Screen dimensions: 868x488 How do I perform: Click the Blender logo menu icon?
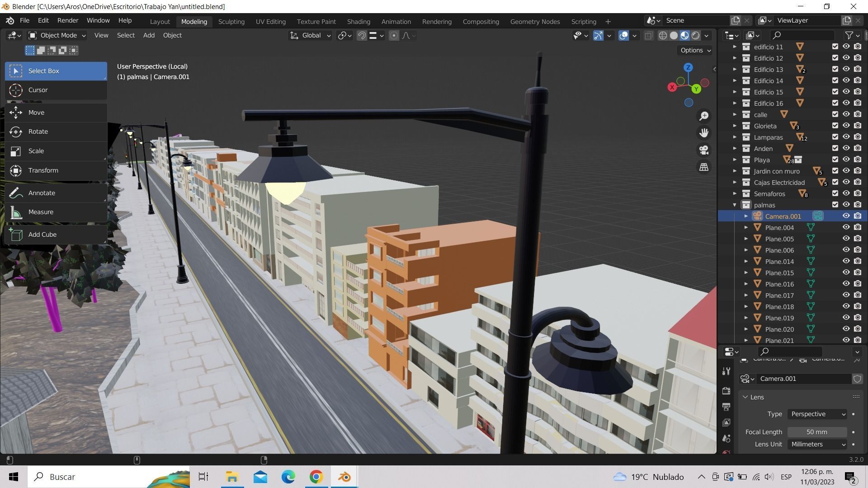coord(10,21)
